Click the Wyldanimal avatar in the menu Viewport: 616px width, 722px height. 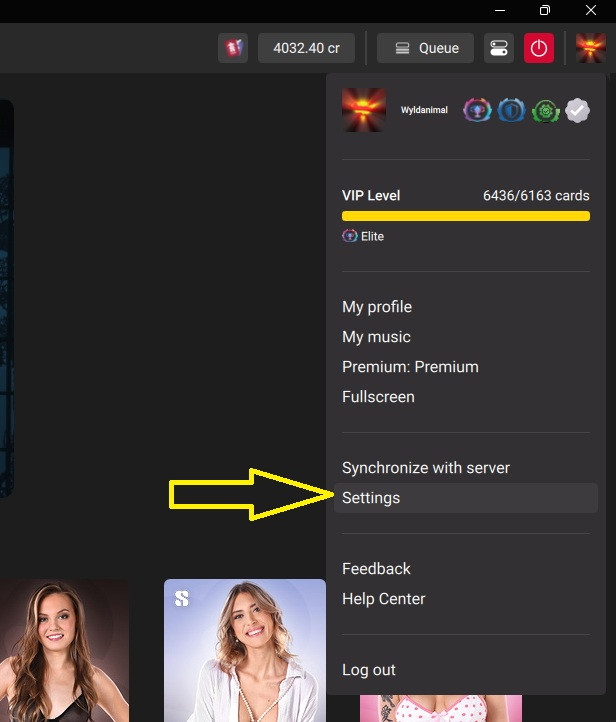(x=364, y=110)
